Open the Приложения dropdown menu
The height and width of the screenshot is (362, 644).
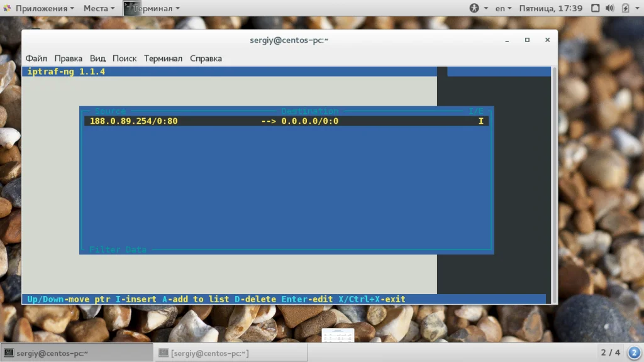pyautogui.click(x=45, y=8)
